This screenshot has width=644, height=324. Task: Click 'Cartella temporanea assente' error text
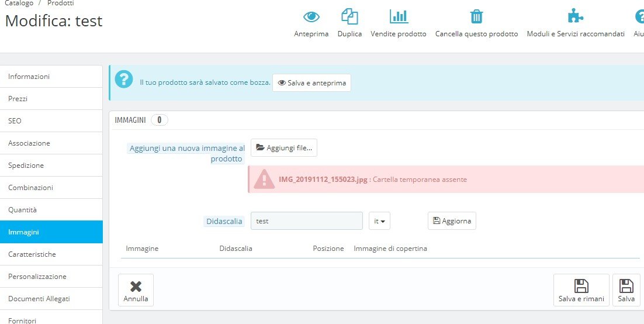(x=420, y=180)
